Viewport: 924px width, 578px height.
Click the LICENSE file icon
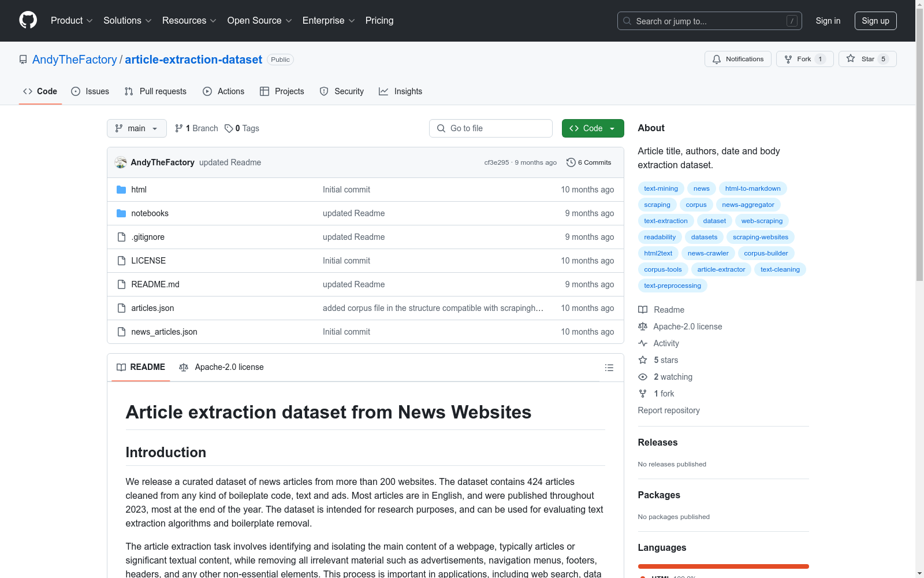121,261
